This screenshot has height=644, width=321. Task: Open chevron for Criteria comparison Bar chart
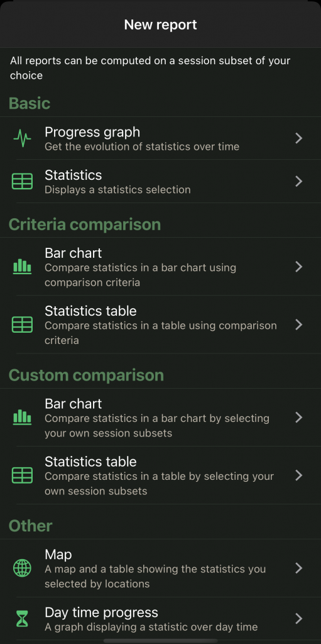pos(299,267)
